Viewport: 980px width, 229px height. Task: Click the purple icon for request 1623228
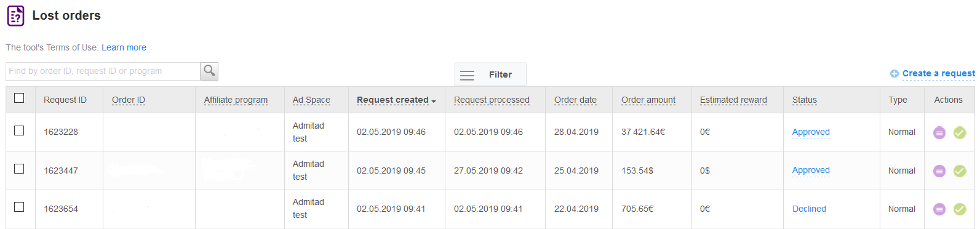tap(939, 132)
